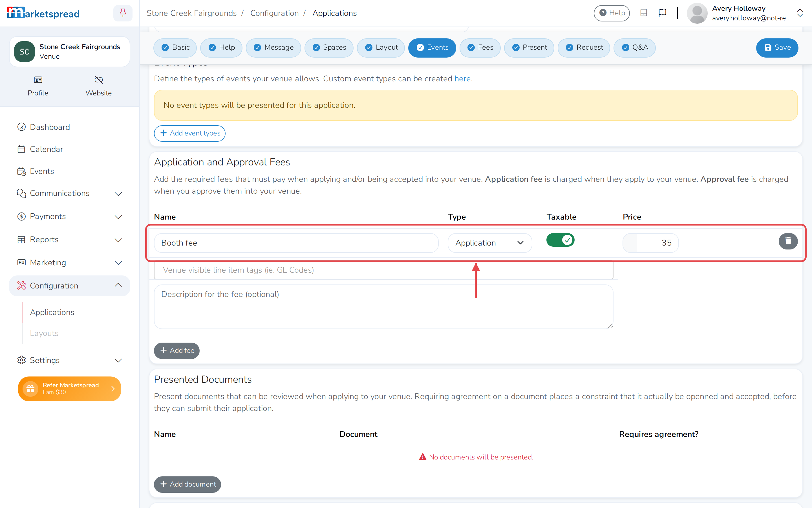Toggle the Taxable switch for Booth fee
This screenshot has width=812, height=508.
[560, 240]
